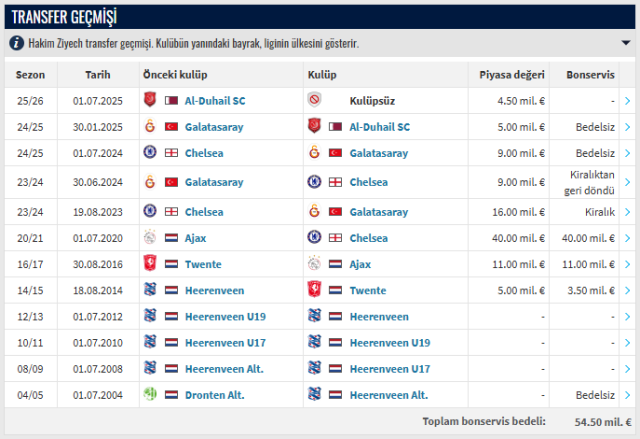This screenshot has width=640, height=439.
Task: Click the Piyasa değeri column header
Action: [x=511, y=75]
